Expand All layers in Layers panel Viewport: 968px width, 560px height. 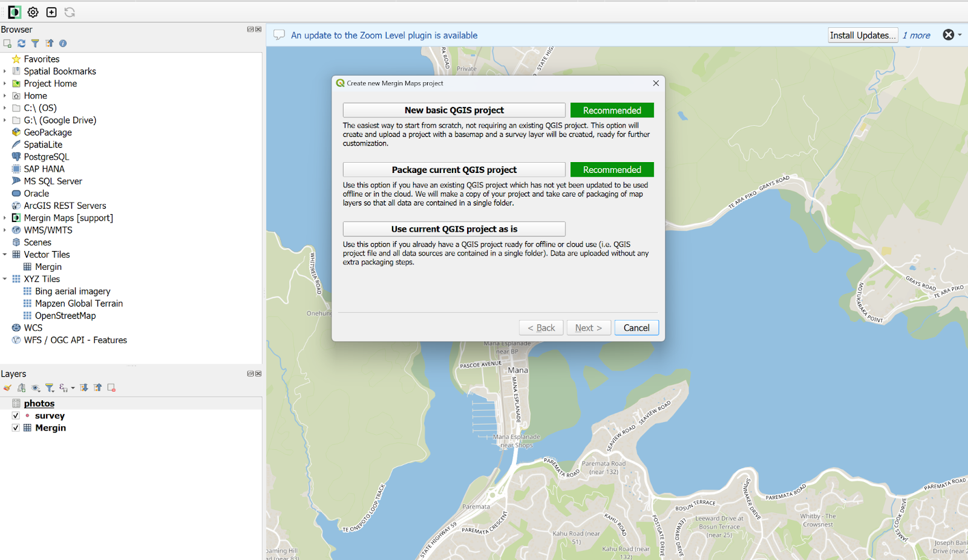point(84,388)
